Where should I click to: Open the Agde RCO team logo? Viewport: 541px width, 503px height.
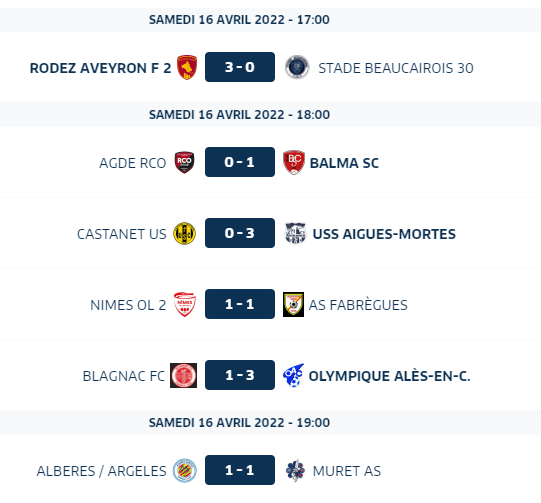(184, 162)
